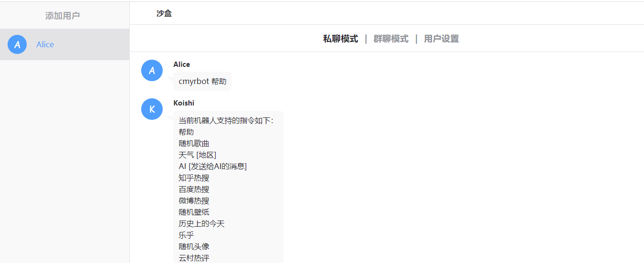This screenshot has width=644, height=263.
Task: Click Alice's avatar beside her chat message
Action: coord(152,71)
